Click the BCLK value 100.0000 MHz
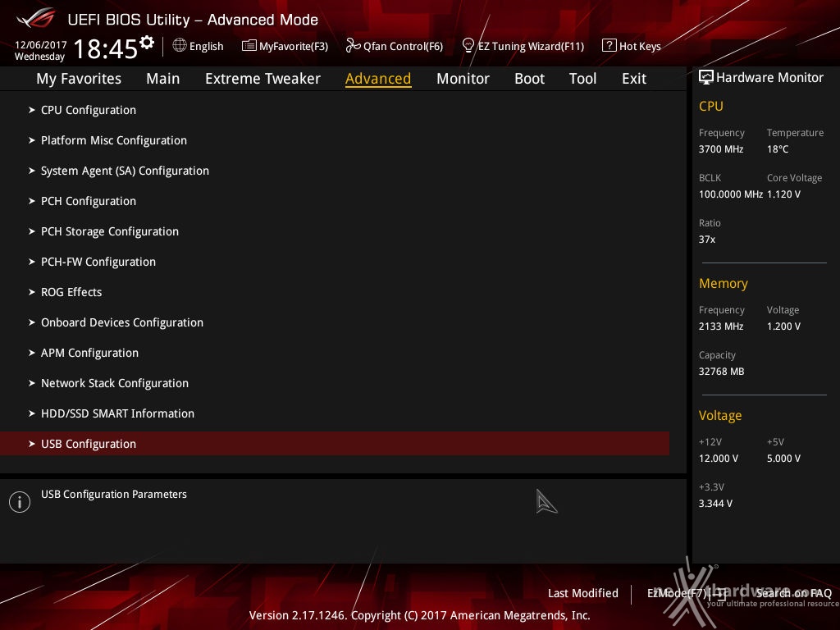 click(x=730, y=194)
